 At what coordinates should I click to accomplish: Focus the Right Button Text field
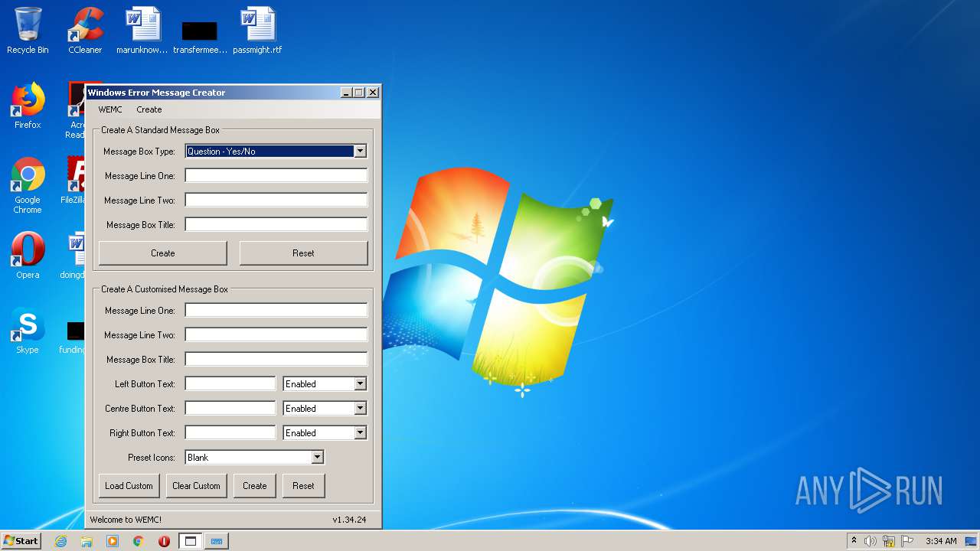click(x=230, y=433)
